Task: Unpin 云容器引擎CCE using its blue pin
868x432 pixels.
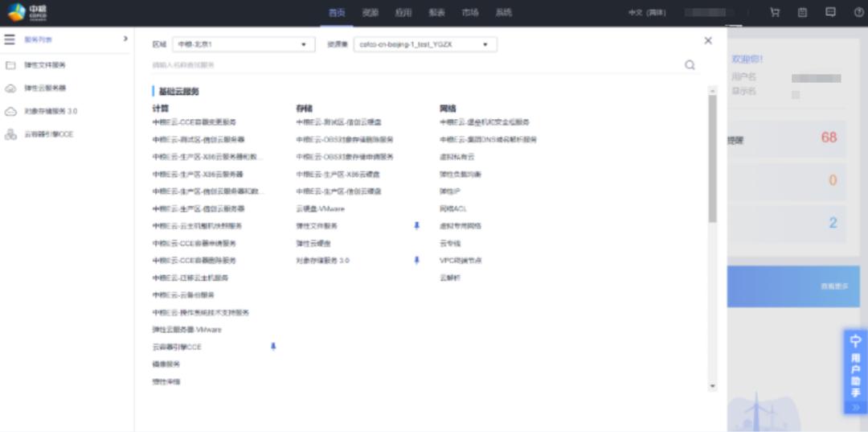Action: (273, 347)
